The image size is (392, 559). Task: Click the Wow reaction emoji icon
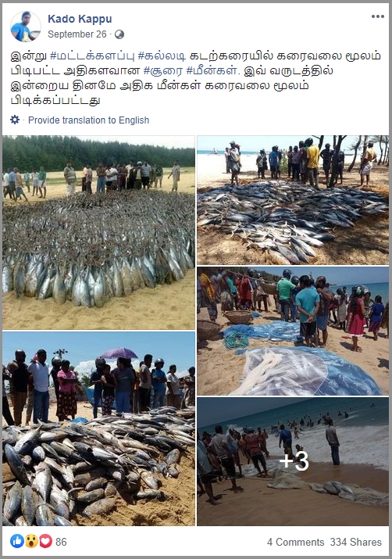point(32,541)
